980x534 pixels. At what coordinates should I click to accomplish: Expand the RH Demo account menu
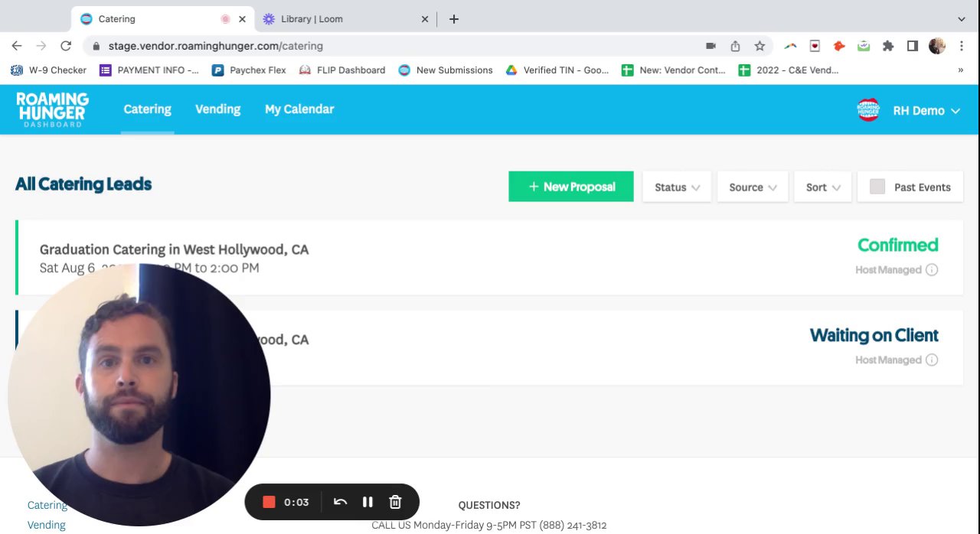point(955,111)
